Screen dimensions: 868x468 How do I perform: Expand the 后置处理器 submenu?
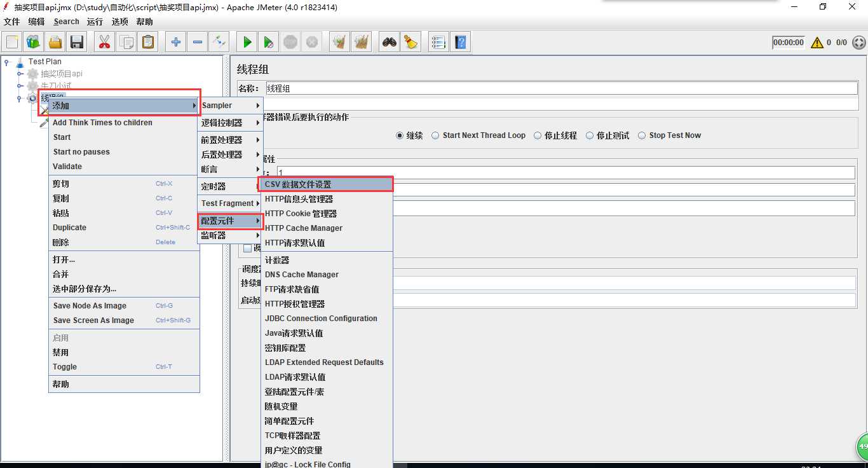pos(231,155)
